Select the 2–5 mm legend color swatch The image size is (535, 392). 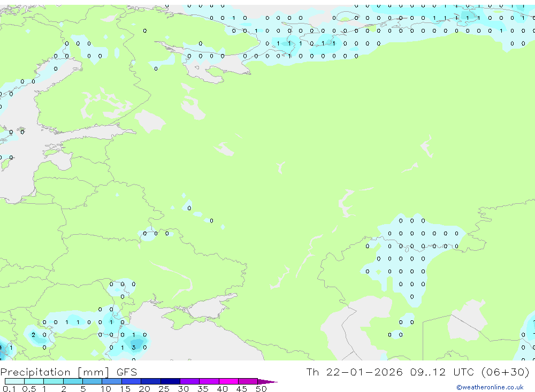point(73,381)
